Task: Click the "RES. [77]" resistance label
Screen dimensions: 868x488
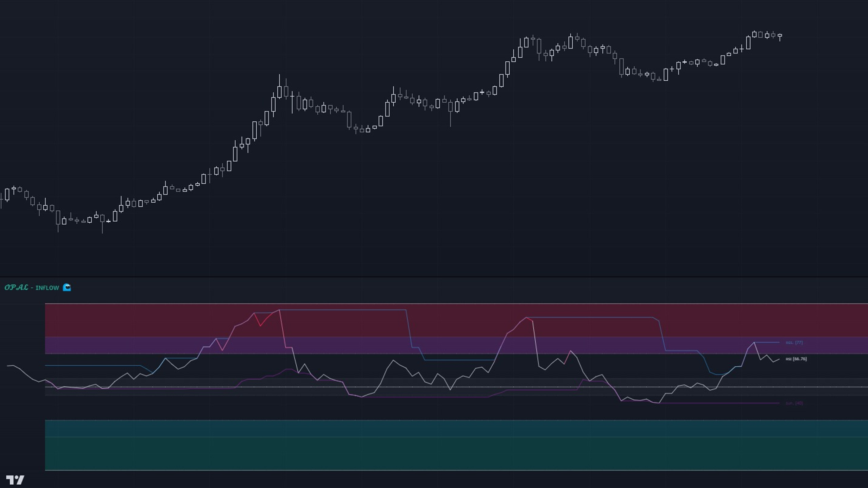Action: [x=794, y=343]
